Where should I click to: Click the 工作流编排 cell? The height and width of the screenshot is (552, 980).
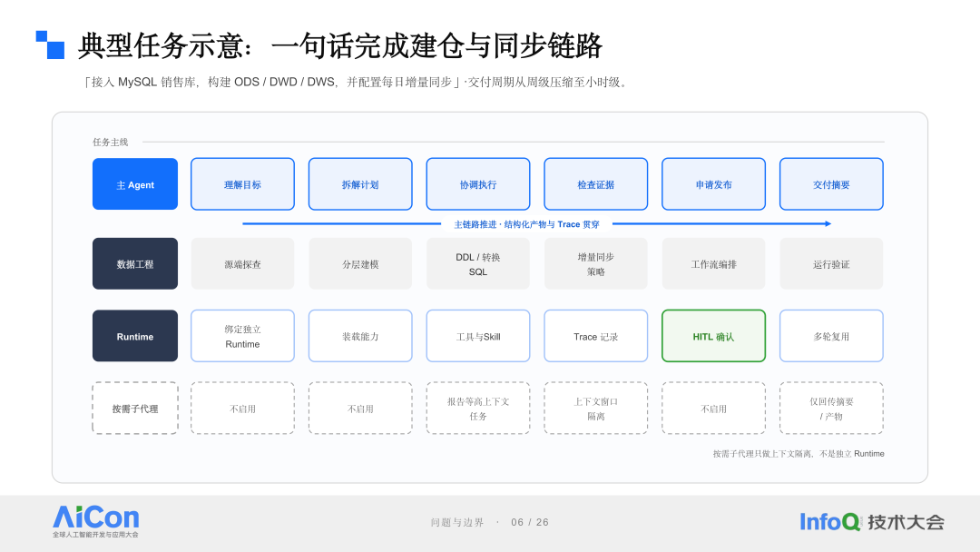pos(714,264)
